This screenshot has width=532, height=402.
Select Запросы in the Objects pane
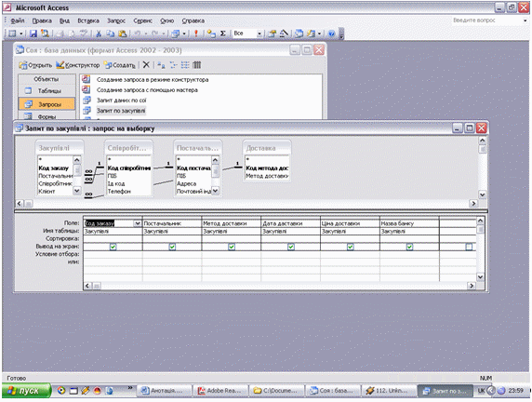[x=47, y=104]
